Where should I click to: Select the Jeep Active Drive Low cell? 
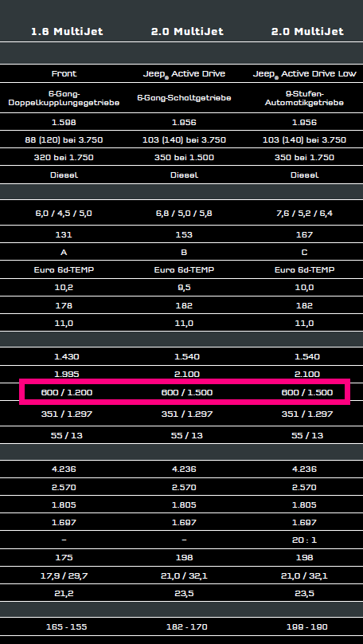tap(304, 74)
